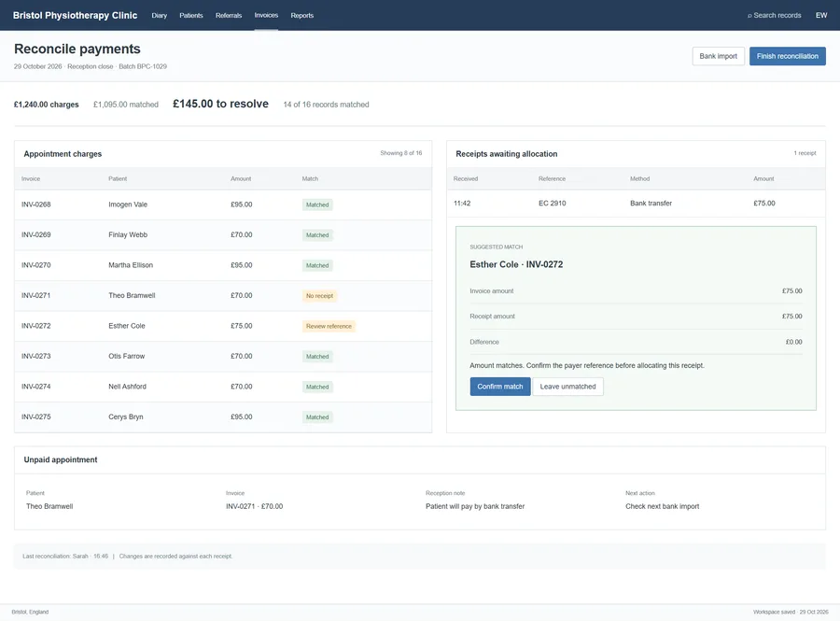The width and height of the screenshot is (840, 621).
Task: Click the No receipt status badge
Action: (319, 296)
